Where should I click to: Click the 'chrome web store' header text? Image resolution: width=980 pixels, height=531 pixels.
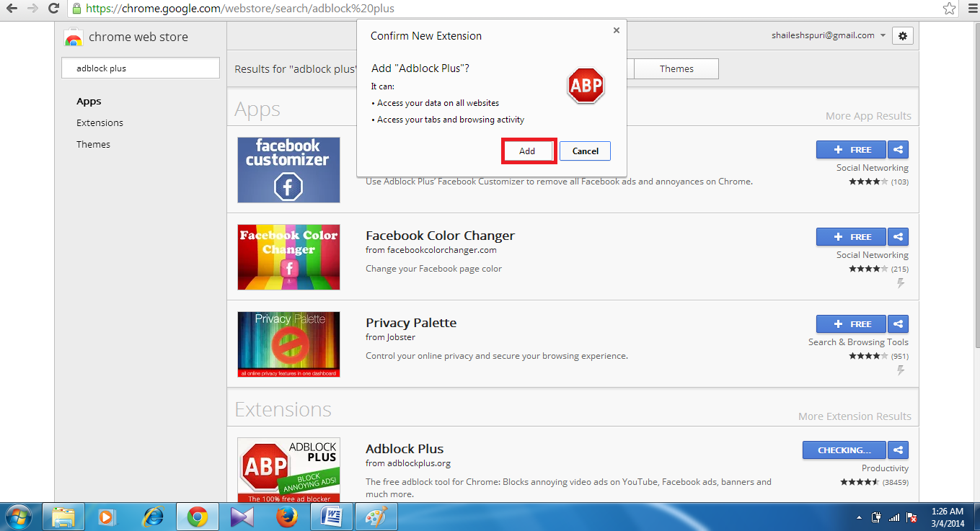click(138, 37)
